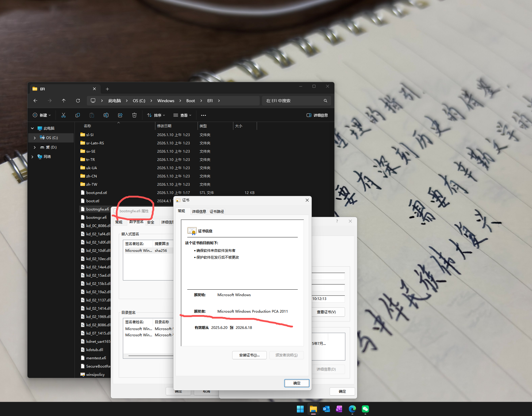Toggle the 详细信息 details pane button
The image size is (532, 416).
317,115
